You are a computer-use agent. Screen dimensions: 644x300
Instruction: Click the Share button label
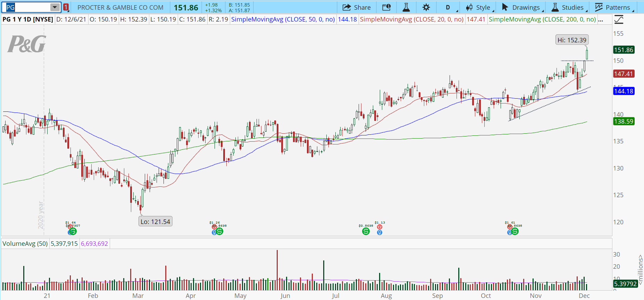tap(362, 7)
